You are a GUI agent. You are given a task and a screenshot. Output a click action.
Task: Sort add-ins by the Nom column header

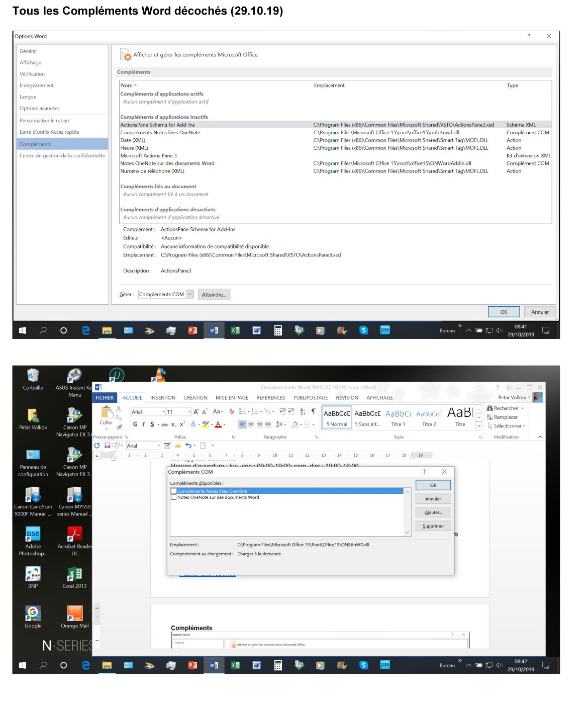pos(129,85)
